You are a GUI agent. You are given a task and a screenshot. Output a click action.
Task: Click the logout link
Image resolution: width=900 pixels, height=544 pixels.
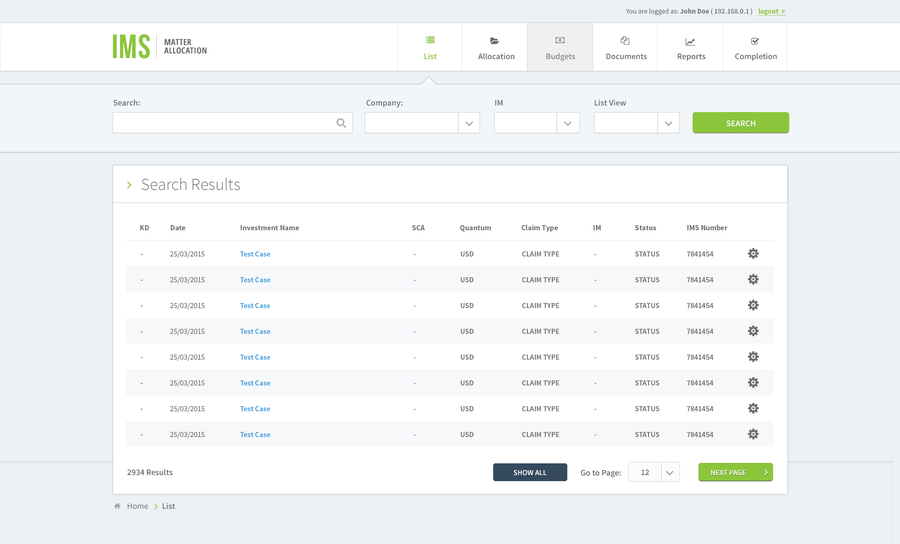coord(771,11)
